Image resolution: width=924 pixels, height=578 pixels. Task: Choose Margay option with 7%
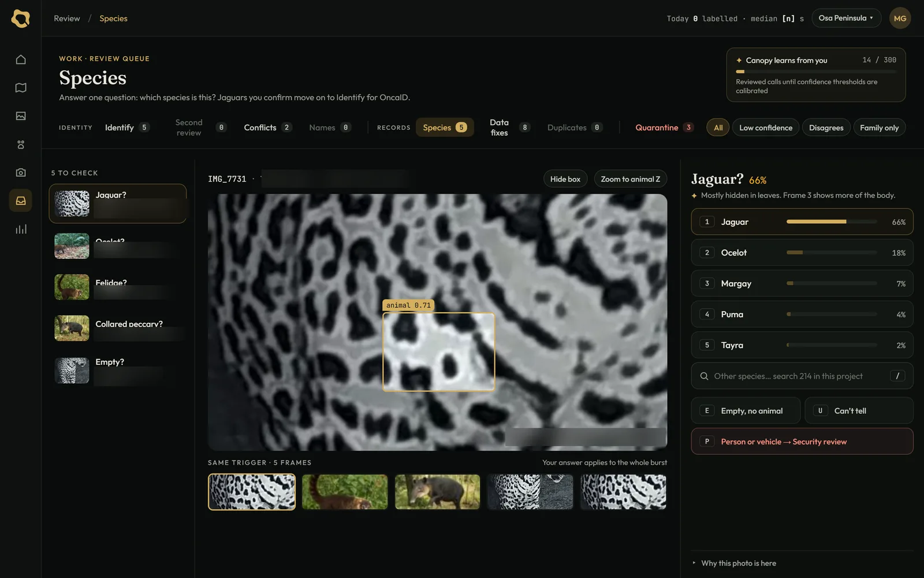802,283
